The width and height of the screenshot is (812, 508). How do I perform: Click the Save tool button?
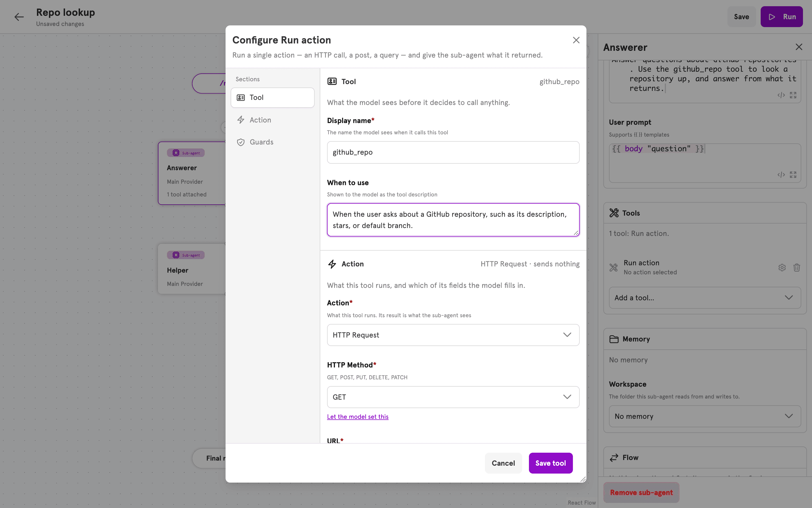click(550, 463)
